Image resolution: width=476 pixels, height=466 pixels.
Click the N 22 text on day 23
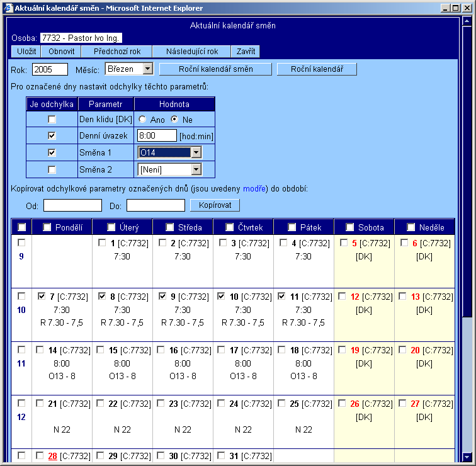[183, 429]
